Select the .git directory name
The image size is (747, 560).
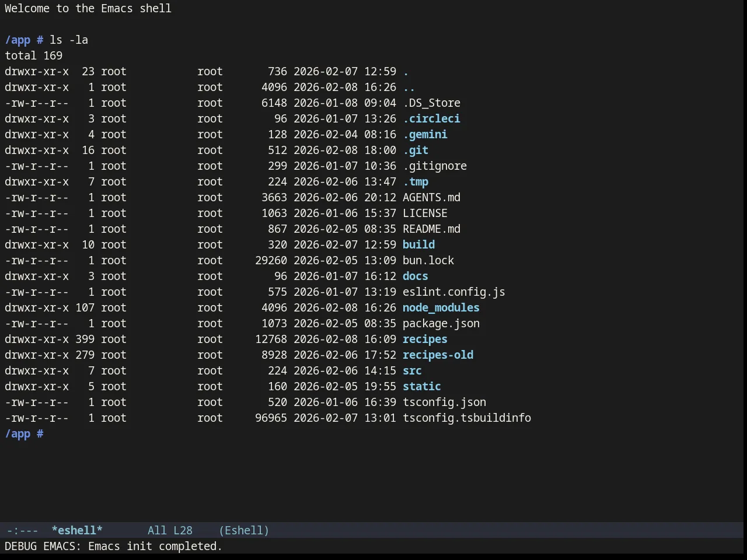tap(416, 150)
